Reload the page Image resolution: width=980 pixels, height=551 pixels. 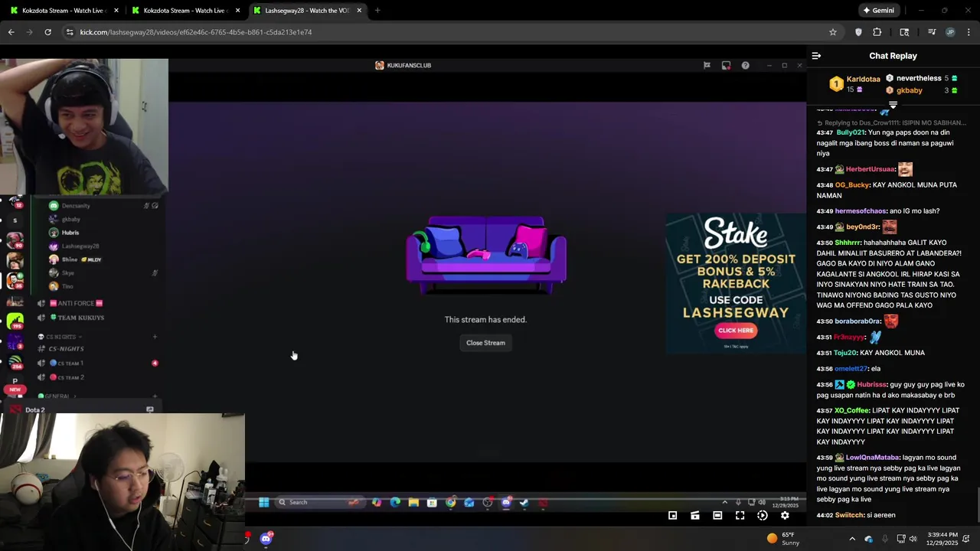tap(47, 32)
